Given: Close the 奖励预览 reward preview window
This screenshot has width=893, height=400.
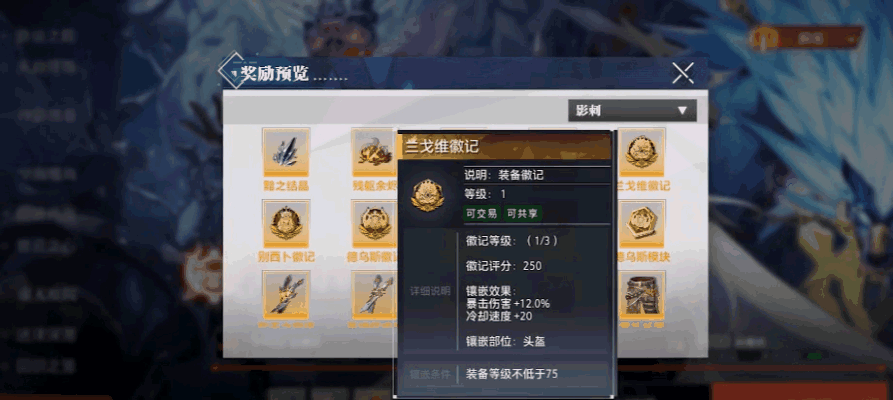Looking at the screenshot, I should tap(682, 73).
